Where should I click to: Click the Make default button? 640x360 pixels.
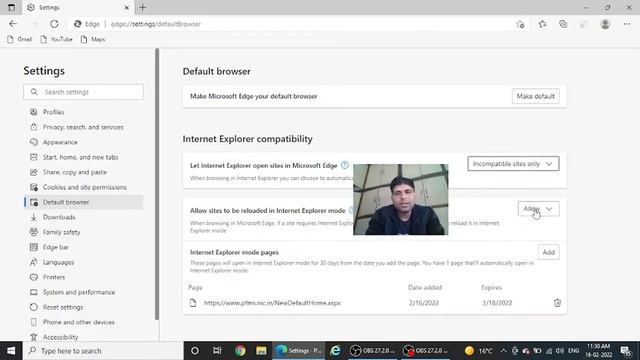tap(536, 96)
